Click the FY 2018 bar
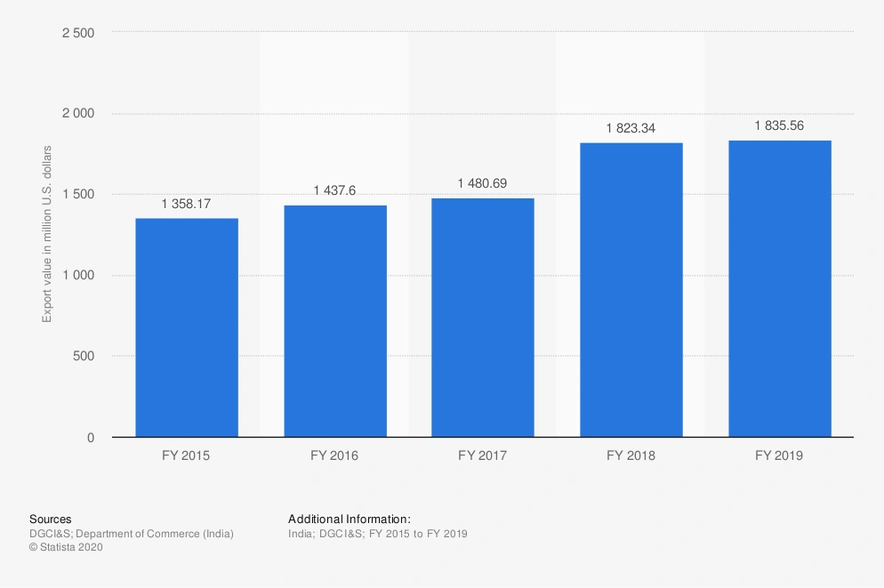884x588 pixels. 631,290
